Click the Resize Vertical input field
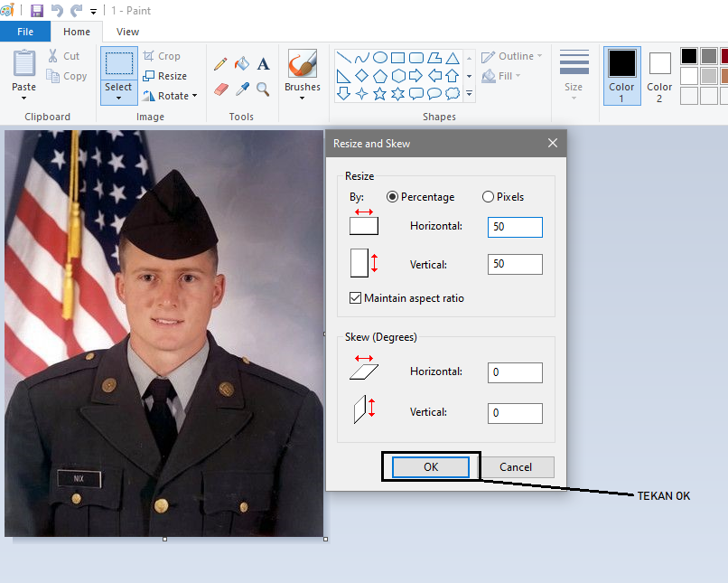The image size is (728, 583). [x=515, y=264]
